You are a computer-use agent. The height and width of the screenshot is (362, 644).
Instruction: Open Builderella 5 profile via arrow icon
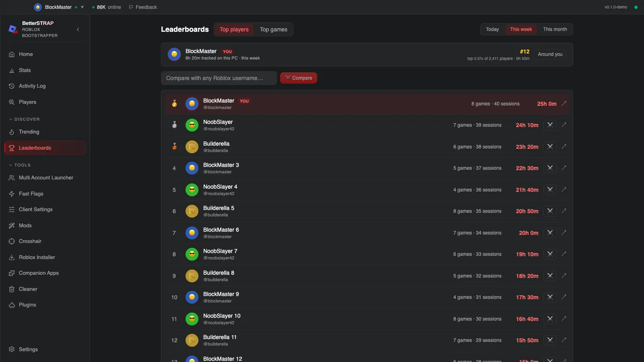[564, 211]
